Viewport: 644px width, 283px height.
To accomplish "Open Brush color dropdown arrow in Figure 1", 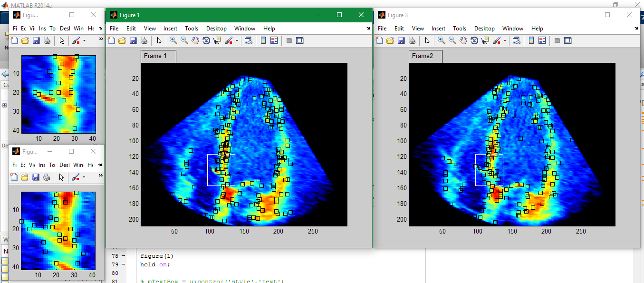I will [237, 41].
